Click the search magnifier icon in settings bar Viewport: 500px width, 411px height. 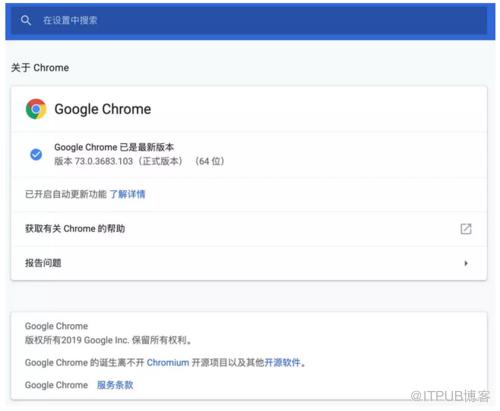(x=26, y=20)
